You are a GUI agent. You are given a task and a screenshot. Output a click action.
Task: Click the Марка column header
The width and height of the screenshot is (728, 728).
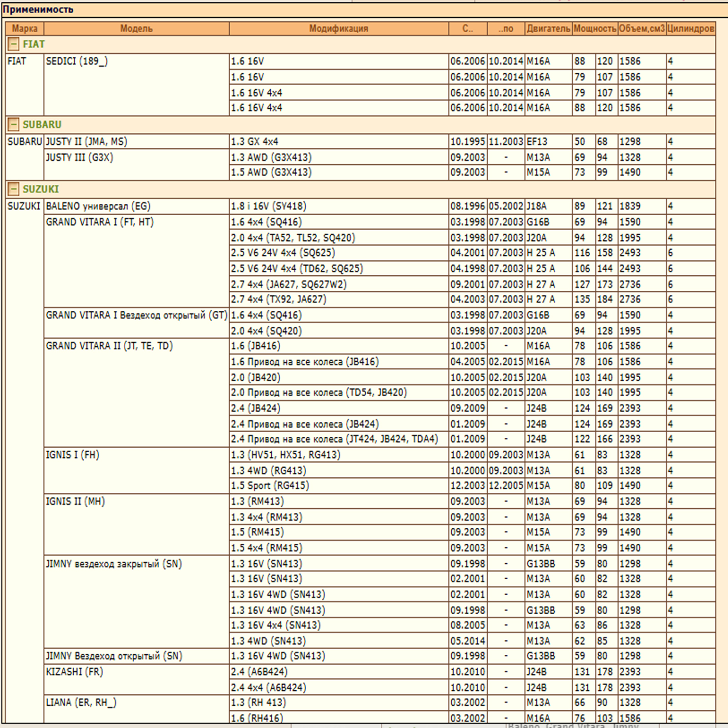25,29
